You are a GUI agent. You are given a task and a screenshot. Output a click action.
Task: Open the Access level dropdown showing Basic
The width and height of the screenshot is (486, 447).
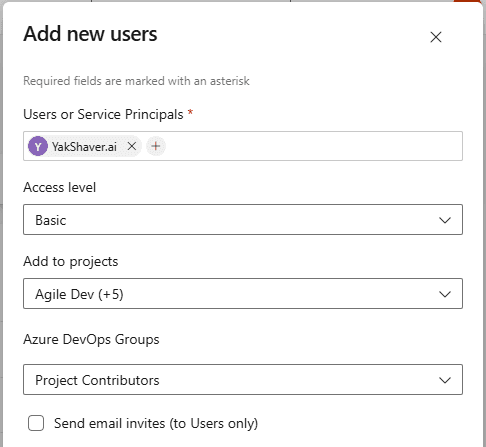click(243, 220)
